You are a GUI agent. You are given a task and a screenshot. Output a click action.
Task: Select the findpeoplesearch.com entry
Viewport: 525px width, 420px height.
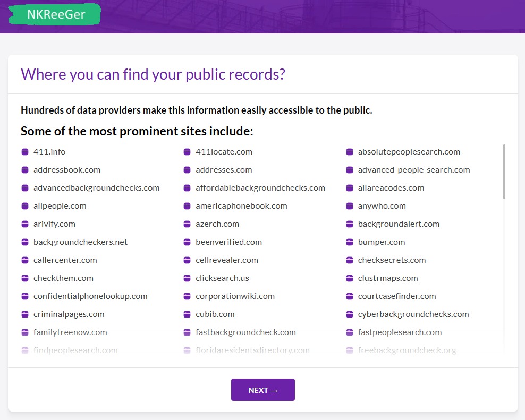[x=70, y=350]
